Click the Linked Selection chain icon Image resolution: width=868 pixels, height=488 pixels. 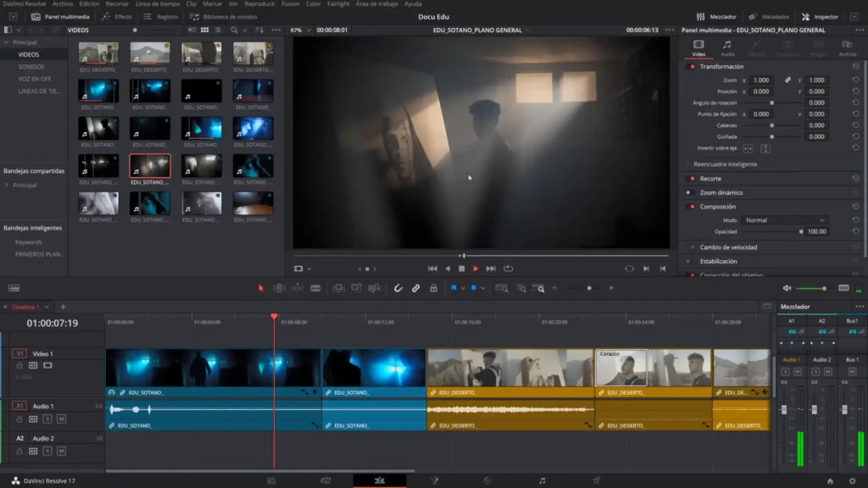click(x=416, y=288)
